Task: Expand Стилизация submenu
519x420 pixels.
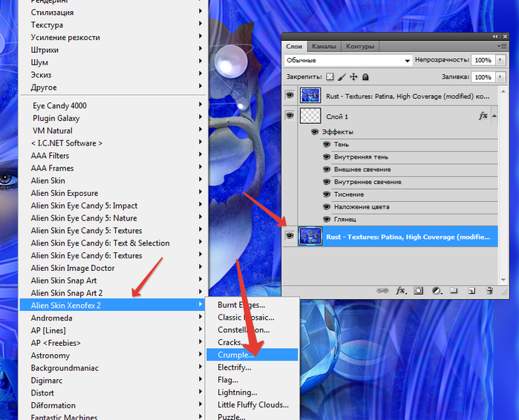Action: [x=113, y=12]
